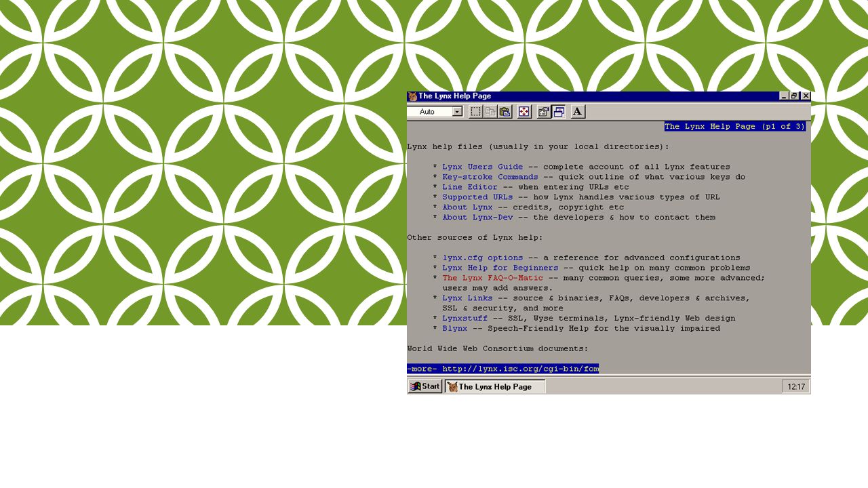Image resolution: width=868 pixels, height=488 pixels.
Task: Open the About Lynx-Dev link
Action: click(x=477, y=218)
